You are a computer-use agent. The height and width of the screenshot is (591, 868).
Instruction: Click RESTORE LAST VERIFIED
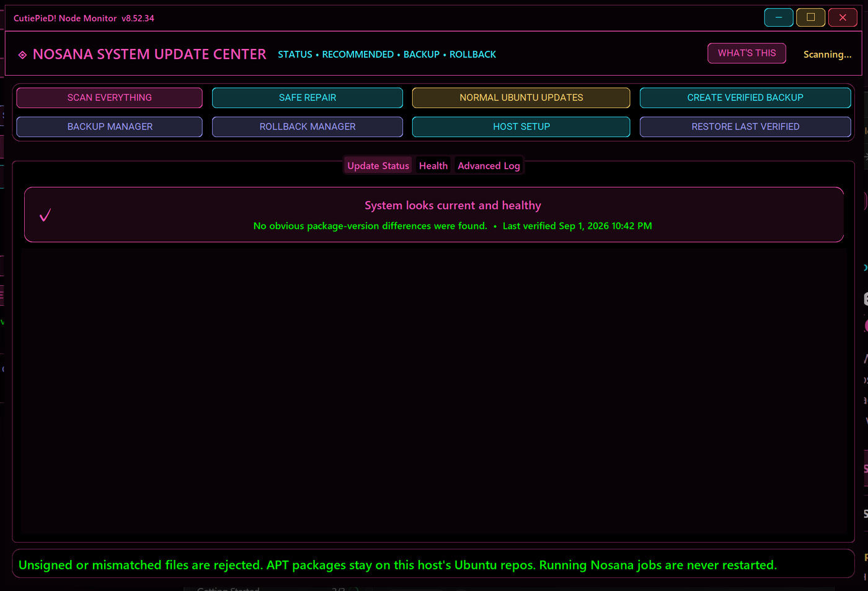pos(745,127)
